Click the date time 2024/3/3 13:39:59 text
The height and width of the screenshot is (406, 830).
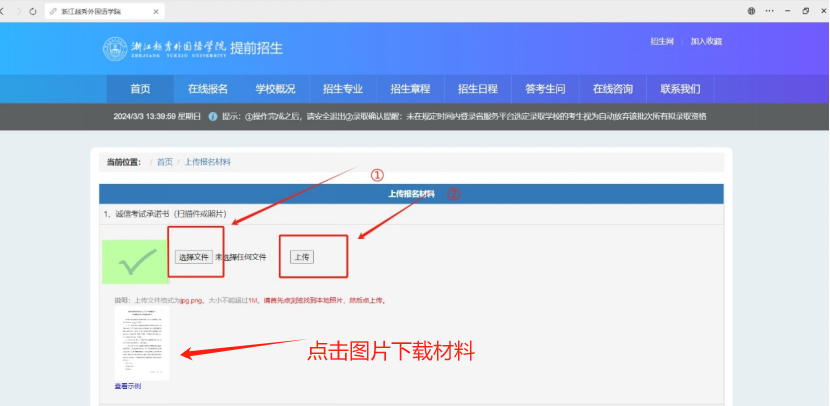pos(145,116)
